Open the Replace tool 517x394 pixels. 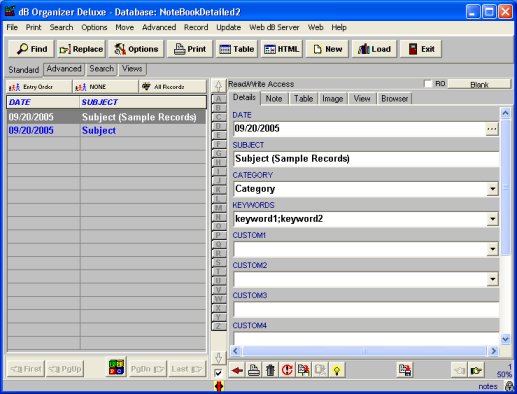tap(81, 49)
